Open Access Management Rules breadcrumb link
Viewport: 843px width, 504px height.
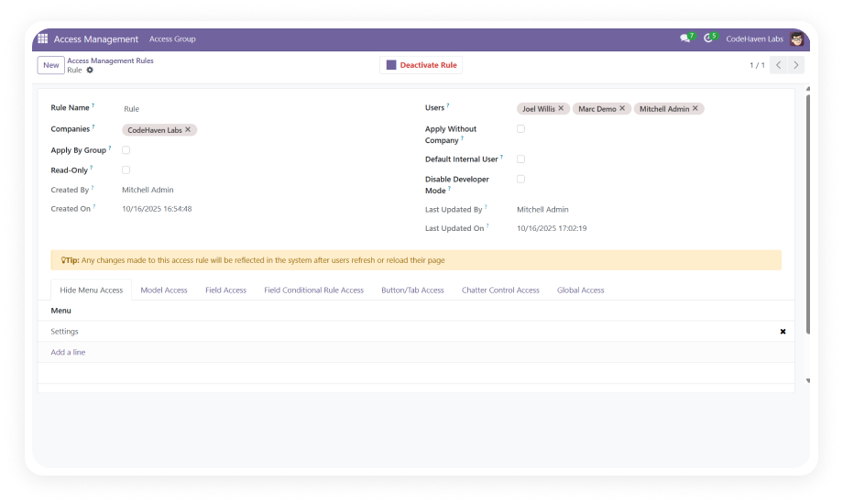click(110, 60)
